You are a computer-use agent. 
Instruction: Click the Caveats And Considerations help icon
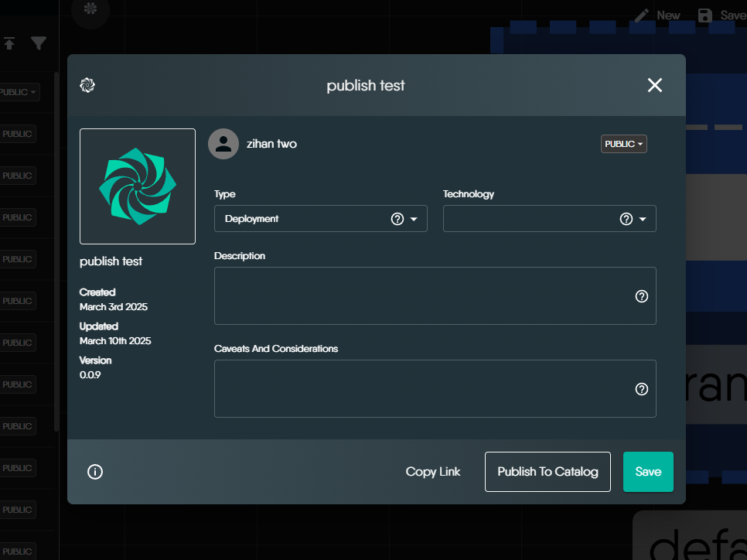pos(641,389)
